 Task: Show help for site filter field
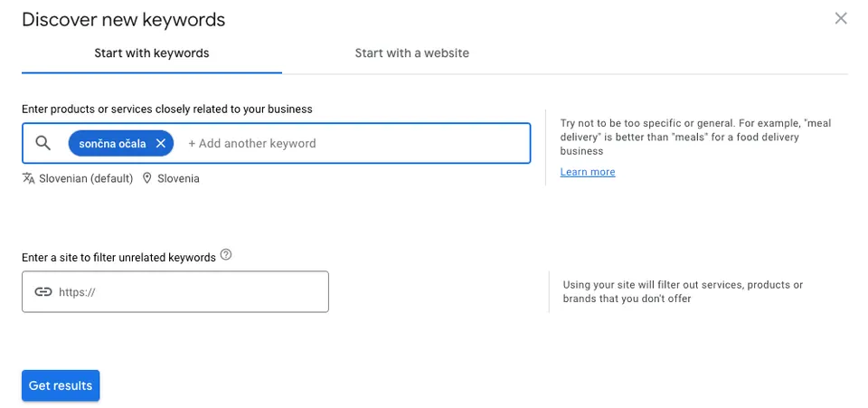click(x=226, y=255)
